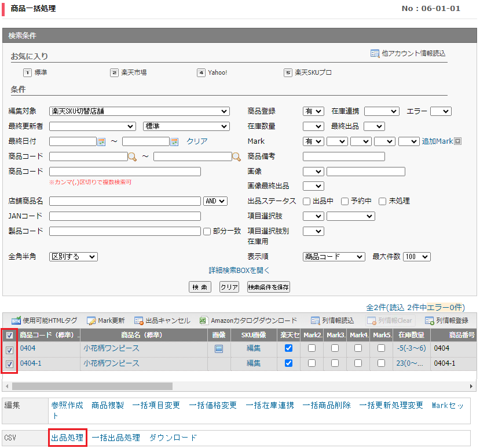
Task: Click left arrow of horizontal scrollbar
Action: pos(7,387)
